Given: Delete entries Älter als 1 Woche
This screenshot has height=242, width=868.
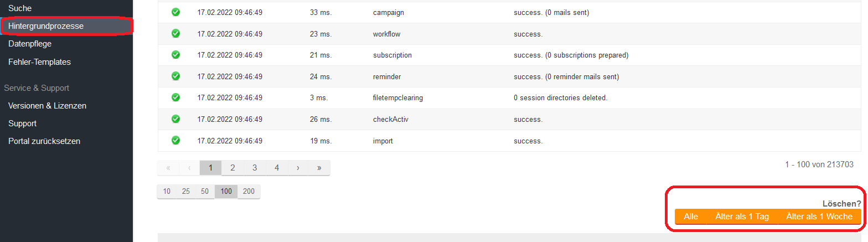Looking at the screenshot, I should [x=819, y=217].
